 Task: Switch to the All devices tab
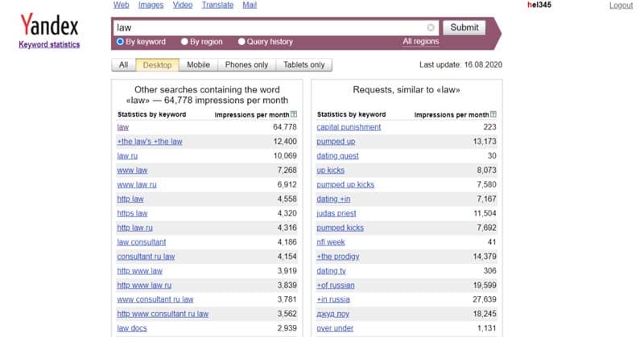(123, 65)
